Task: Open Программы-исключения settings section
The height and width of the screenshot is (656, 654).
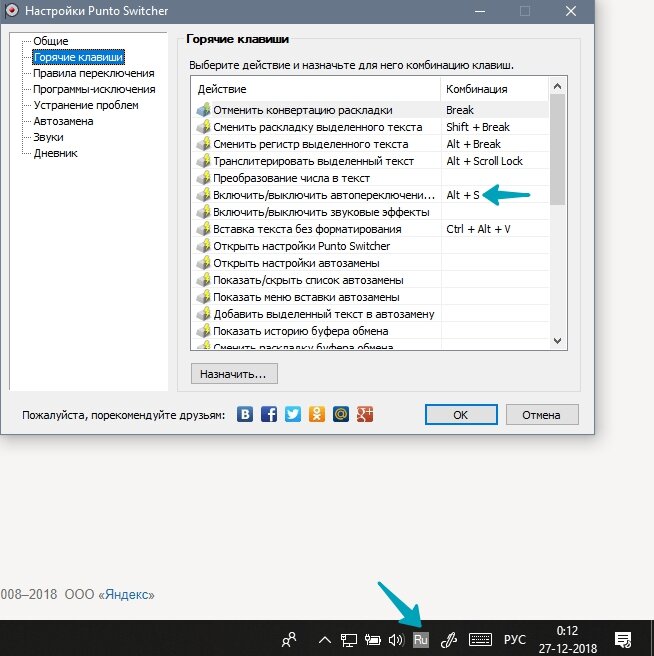Action: pos(94,89)
